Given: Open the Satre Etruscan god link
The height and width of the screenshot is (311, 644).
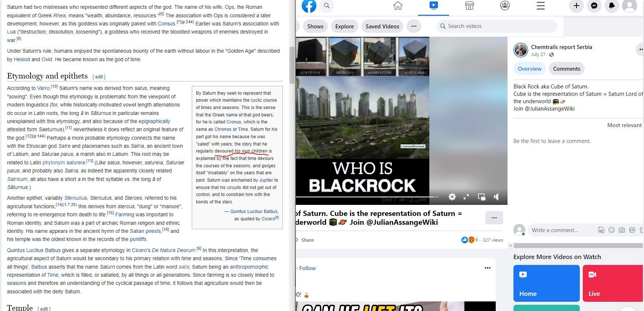Looking at the screenshot, I should [x=64, y=146].
